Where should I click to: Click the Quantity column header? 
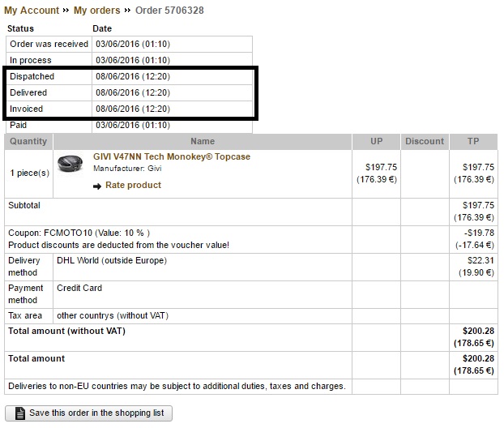[x=28, y=141]
